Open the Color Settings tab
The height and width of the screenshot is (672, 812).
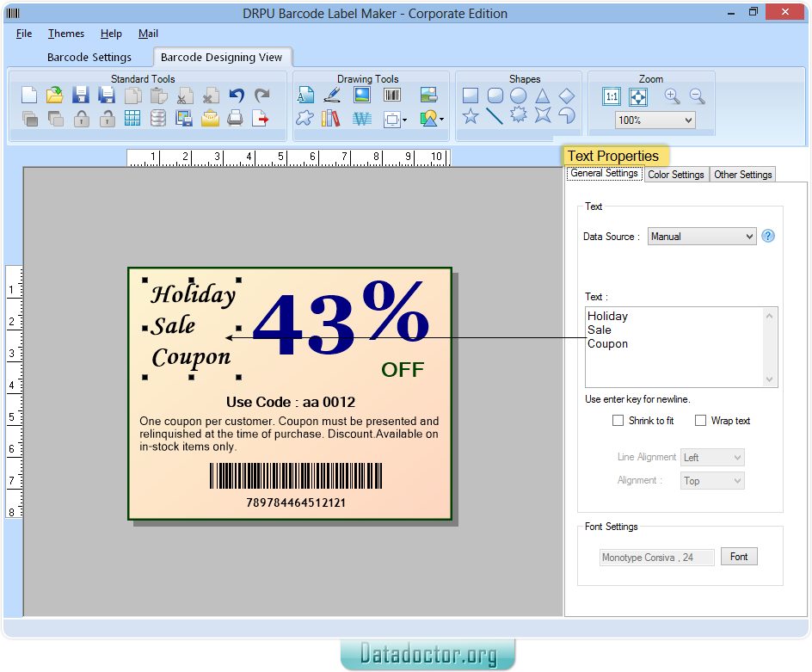click(x=676, y=175)
